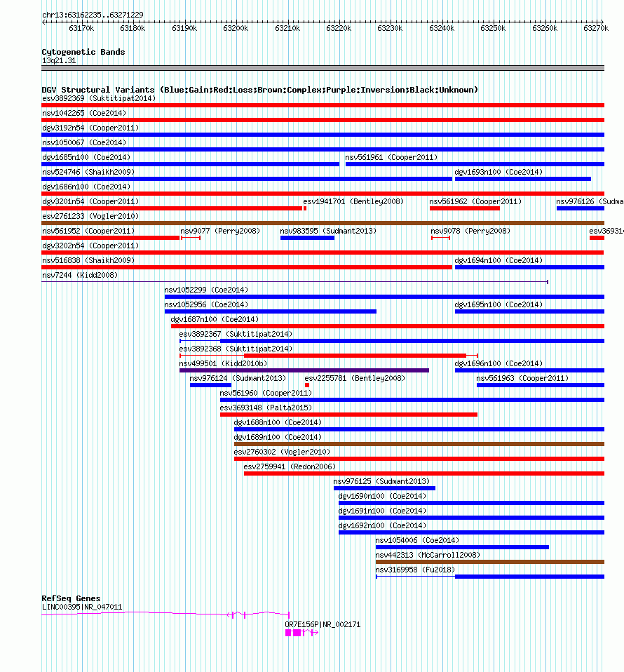Click small red esv2255781 variant bar
Screen dimensions: 624x672
click(x=307, y=385)
